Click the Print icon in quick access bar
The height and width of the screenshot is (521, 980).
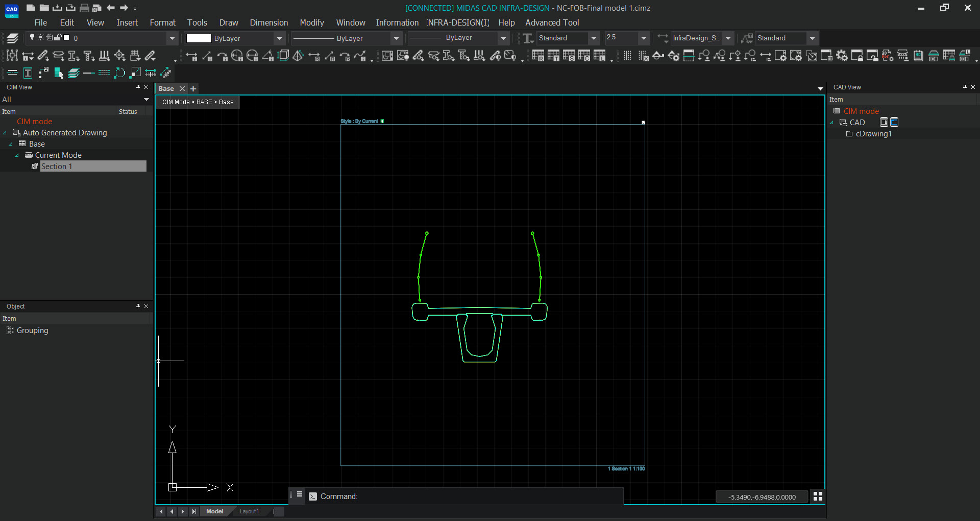point(84,8)
